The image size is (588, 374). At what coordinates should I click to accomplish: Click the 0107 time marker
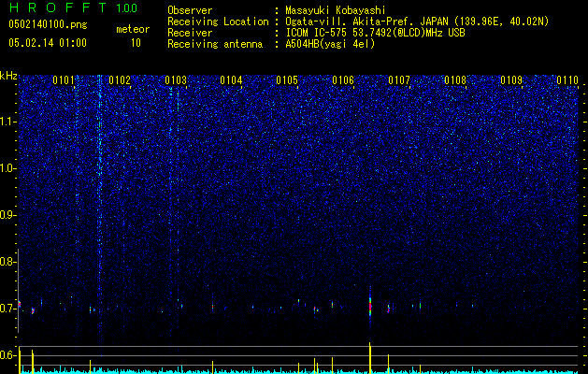point(399,80)
